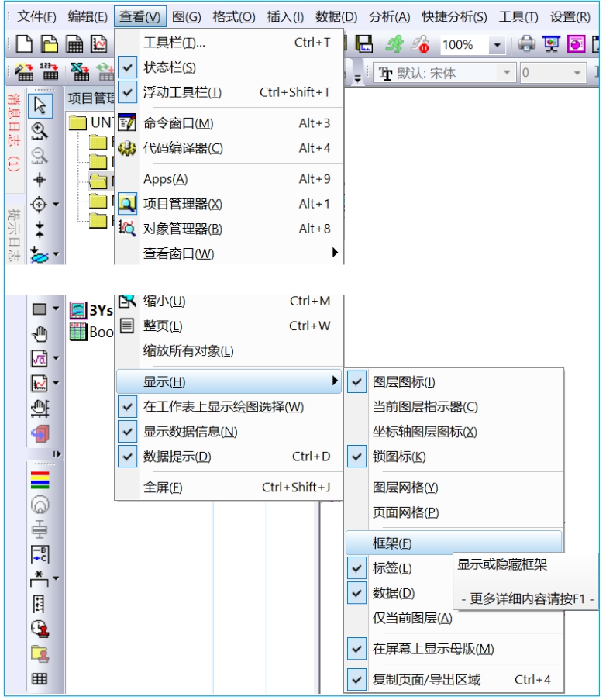Open the 编辑(E) menu
The height and width of the screenshot is (700, 606).
click(88, 17)
